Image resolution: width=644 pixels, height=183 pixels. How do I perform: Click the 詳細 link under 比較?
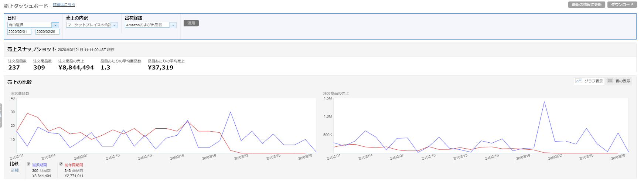click(15, 170)
